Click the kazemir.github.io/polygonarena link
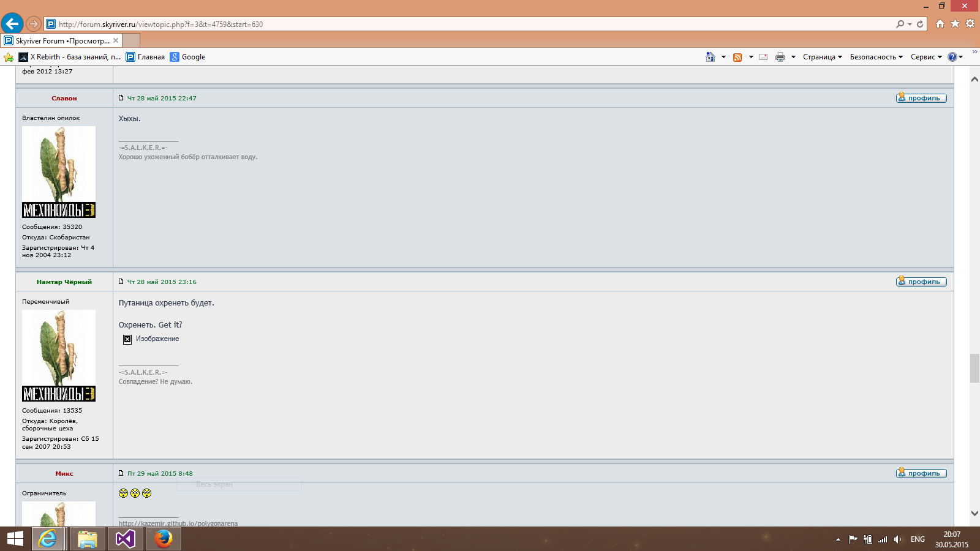This screenshot has width=980, height=551. tap(178, 523)
